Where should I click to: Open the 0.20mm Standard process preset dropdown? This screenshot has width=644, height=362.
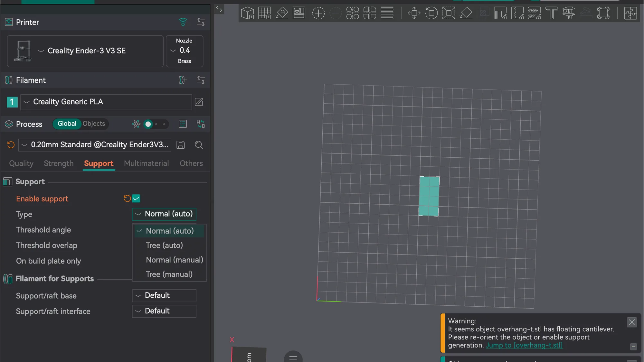pyautogui.click(x=95, y=145)
